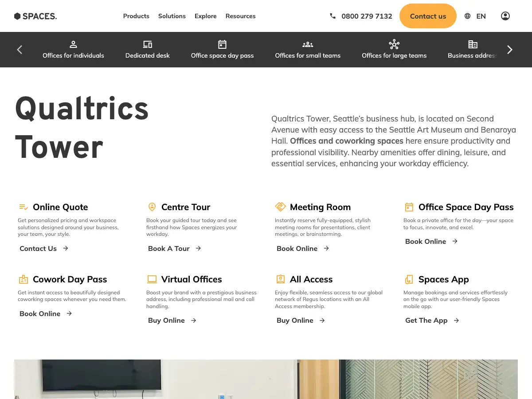Open the Explore menu
The image size is (532, 399).
point(206,16)
